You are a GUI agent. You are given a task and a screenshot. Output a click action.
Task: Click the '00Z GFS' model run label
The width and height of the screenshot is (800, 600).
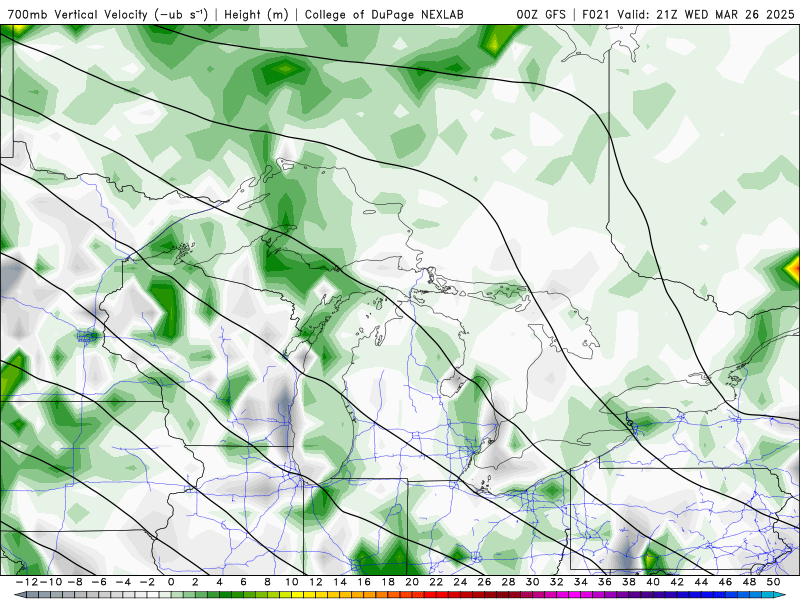pos(541,15)
